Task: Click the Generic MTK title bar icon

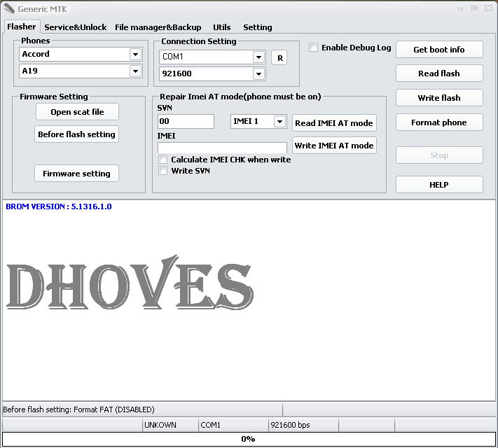Action: pyautogui.click(x=9, y=8)
